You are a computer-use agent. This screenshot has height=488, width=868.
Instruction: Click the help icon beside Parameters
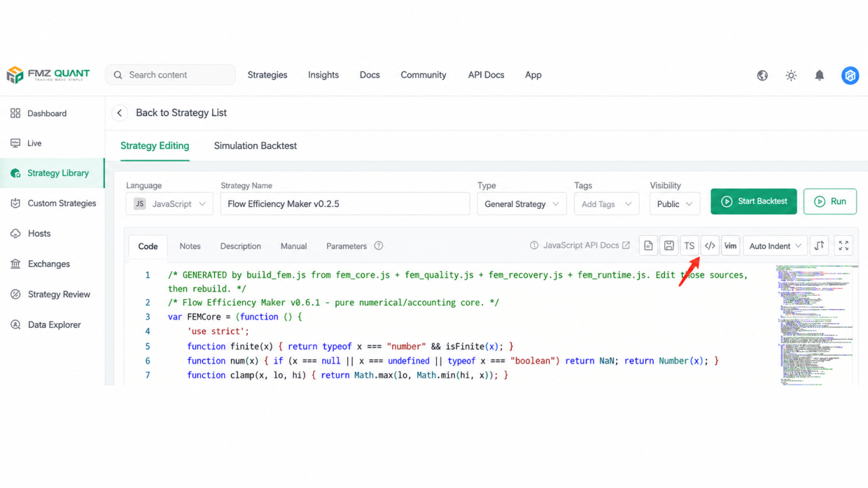379,246
